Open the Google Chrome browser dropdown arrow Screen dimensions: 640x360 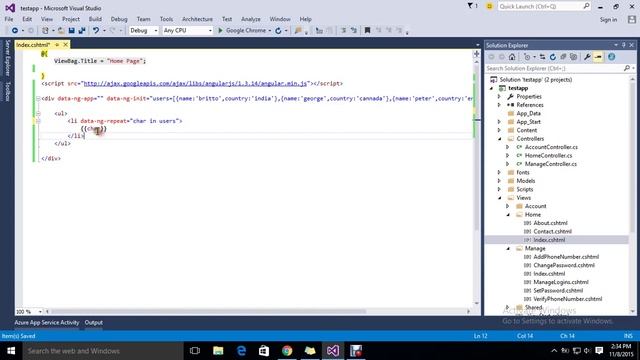(269, 31)
